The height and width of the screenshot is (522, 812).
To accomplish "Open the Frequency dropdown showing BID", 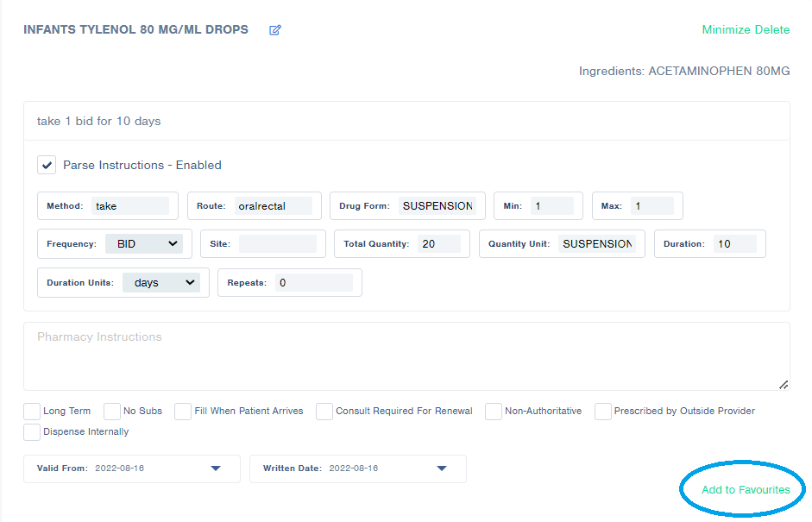I will [x=145, y=243].
